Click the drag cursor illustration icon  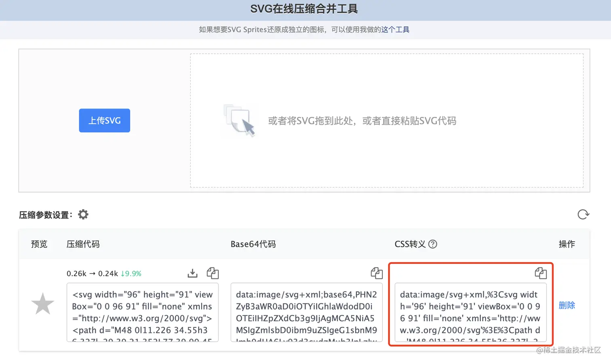pyautogui.click(x=240, y=120)
